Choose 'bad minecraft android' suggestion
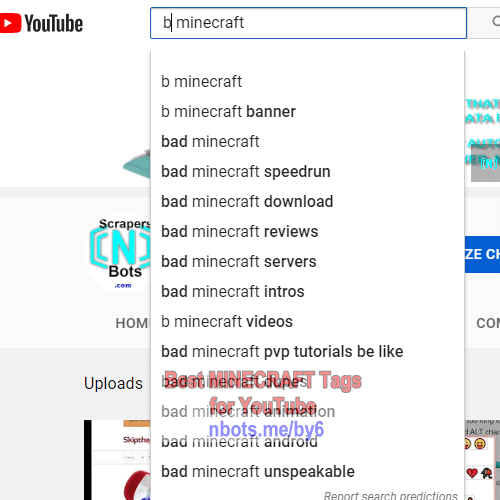The image size is (500, 500). pos(307,442)
